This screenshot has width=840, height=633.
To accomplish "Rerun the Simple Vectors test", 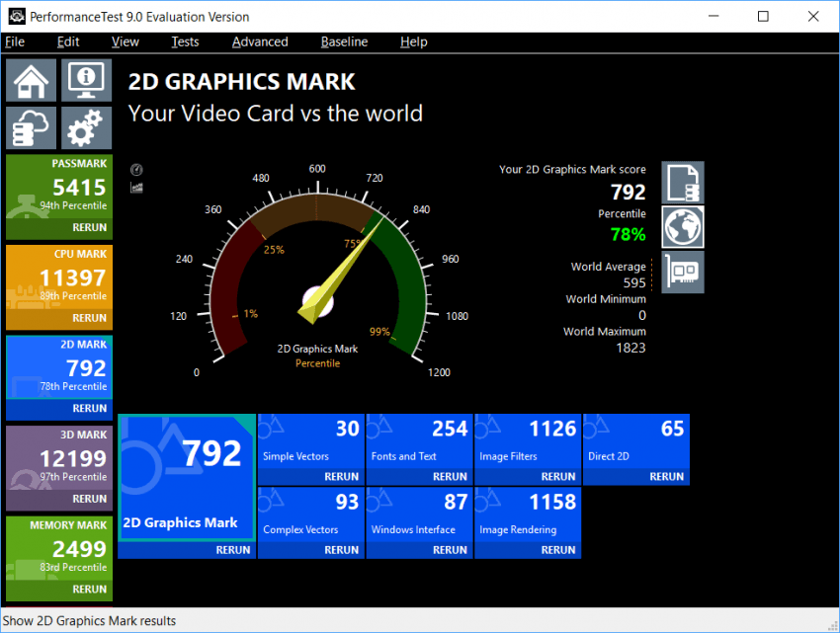I will point(341,477).
